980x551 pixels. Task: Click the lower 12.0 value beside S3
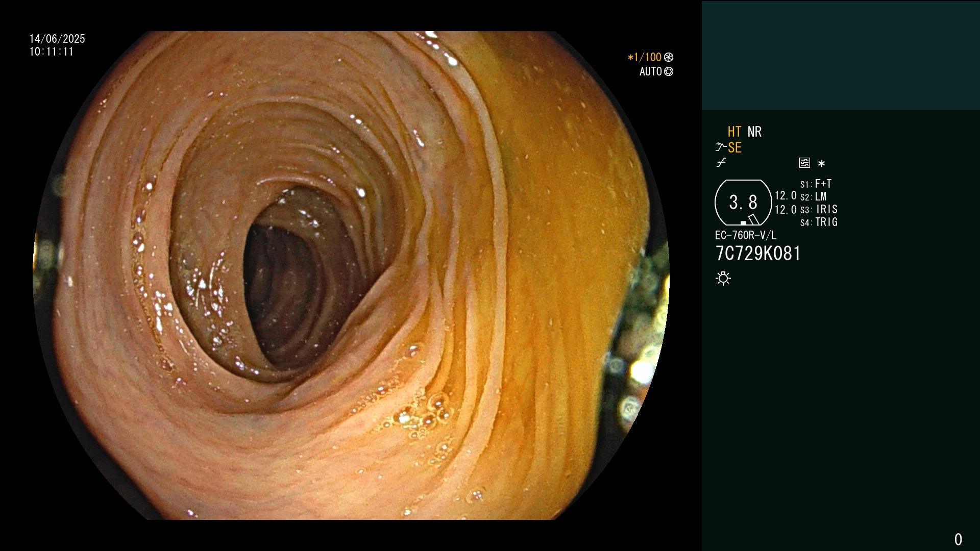pyautogui.click(x=786, y=210)
